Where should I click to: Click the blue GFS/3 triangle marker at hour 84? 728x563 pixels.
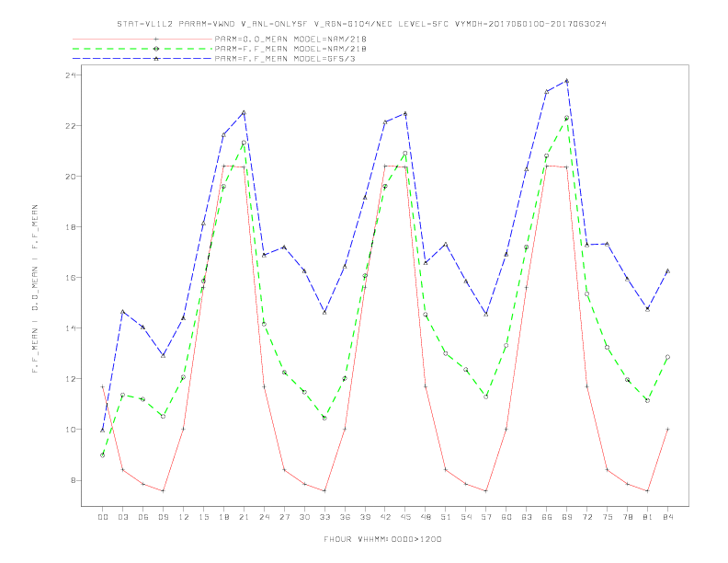pyautogui.click(x=667, y=270)
